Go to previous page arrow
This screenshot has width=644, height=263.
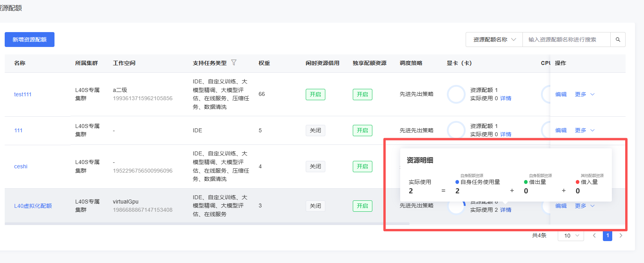[x=594, y=236]
